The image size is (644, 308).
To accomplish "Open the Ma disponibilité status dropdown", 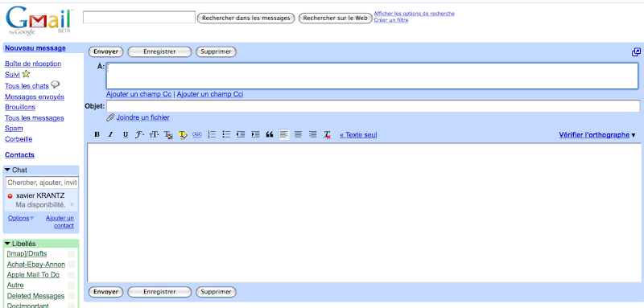I will 72,204.
